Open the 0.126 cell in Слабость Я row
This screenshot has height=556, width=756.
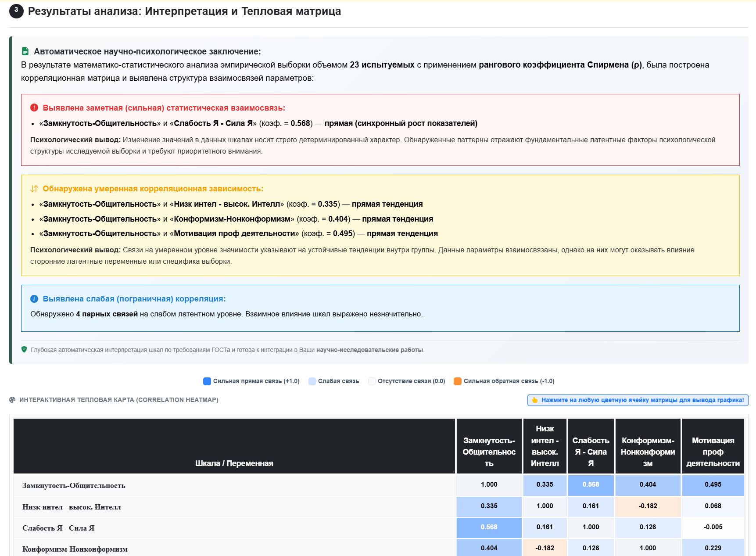(648, 527)
